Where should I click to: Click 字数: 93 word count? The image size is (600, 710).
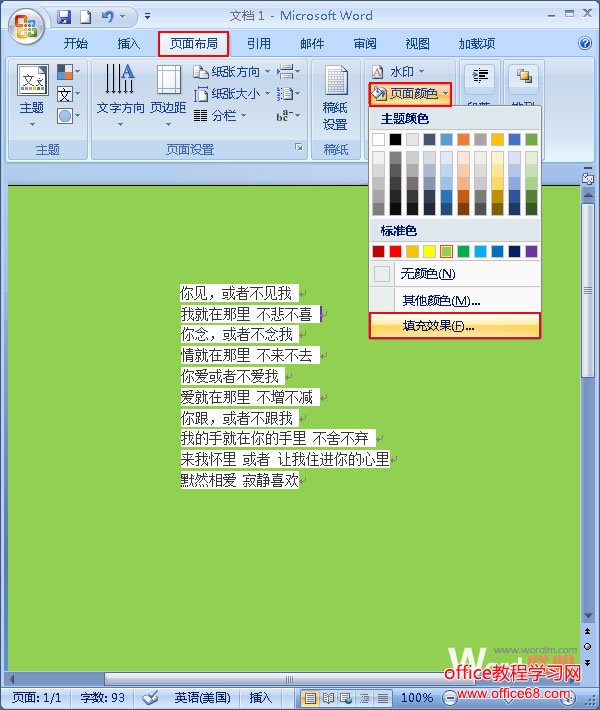pos(102,697)
